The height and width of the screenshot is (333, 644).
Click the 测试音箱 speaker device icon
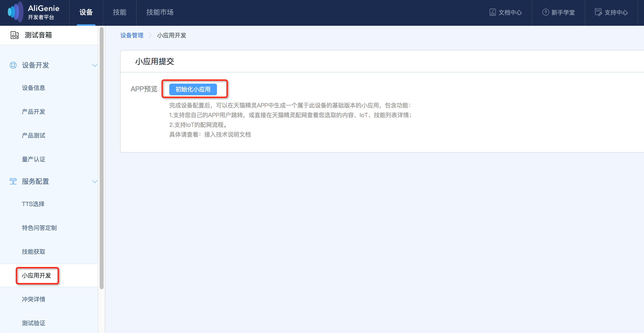click(x=15, y=35)
